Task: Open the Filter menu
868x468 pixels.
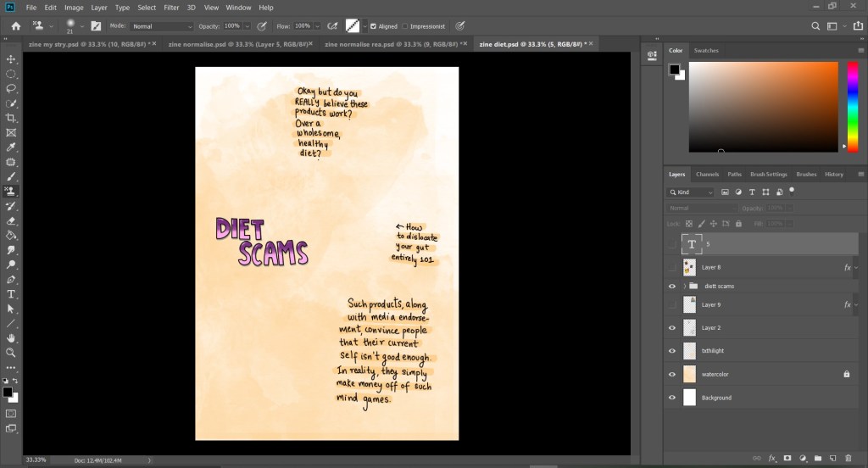Action: tap(171, 8)
